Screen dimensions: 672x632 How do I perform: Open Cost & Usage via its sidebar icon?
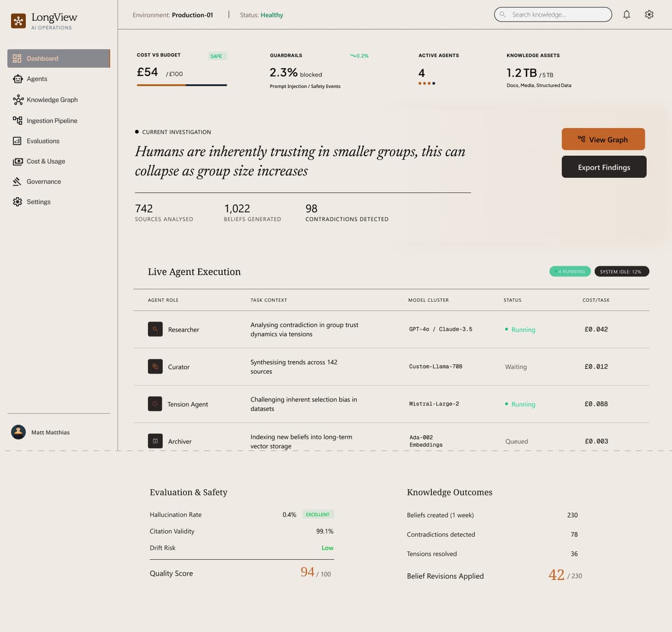click(17, 161)
